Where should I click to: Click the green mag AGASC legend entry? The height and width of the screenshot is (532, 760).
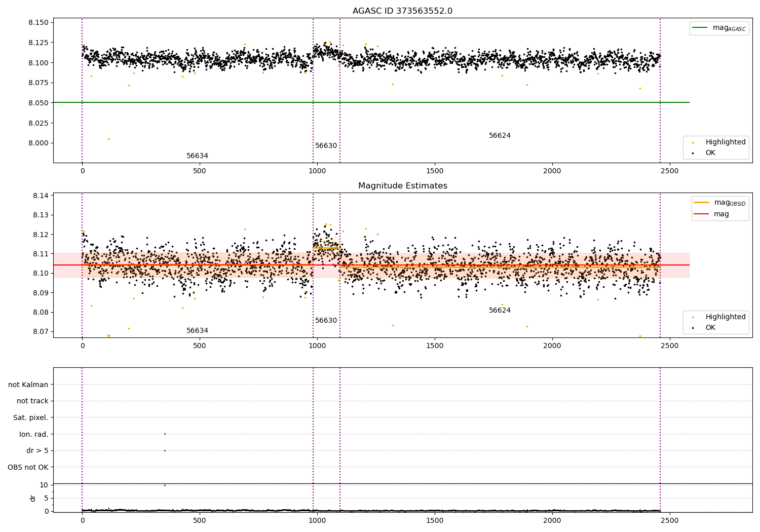pyautogui.click(x=719, y=28)
